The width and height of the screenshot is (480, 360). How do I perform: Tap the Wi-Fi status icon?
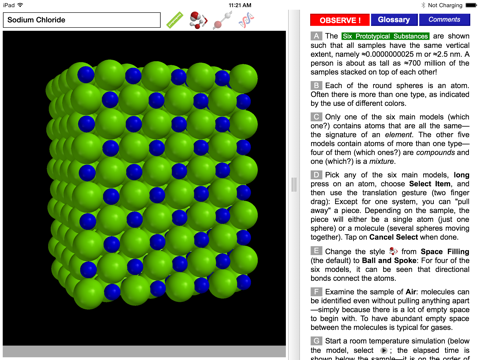[x=20, y=5]
